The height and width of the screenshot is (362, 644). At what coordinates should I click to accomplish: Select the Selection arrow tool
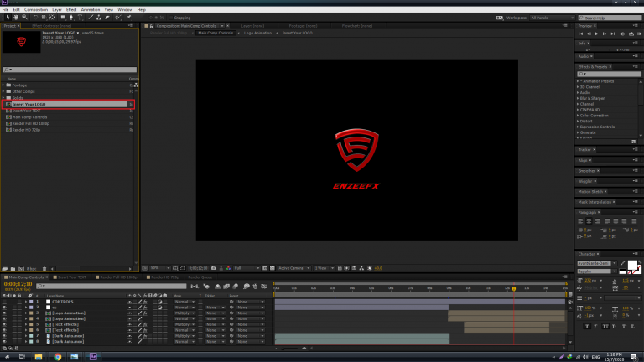(8, 18)
